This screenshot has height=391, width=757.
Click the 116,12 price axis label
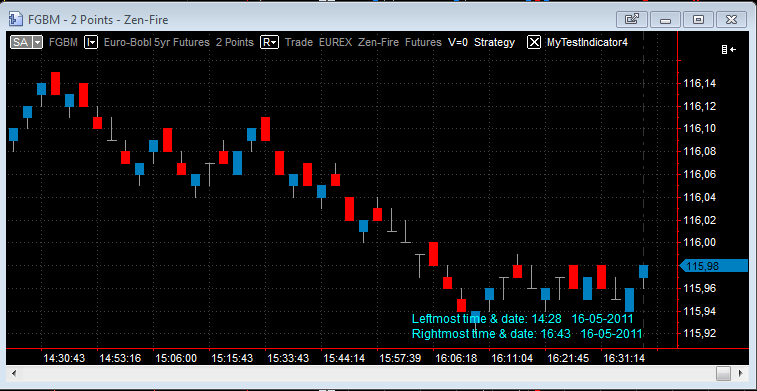(x=700, y=106)
